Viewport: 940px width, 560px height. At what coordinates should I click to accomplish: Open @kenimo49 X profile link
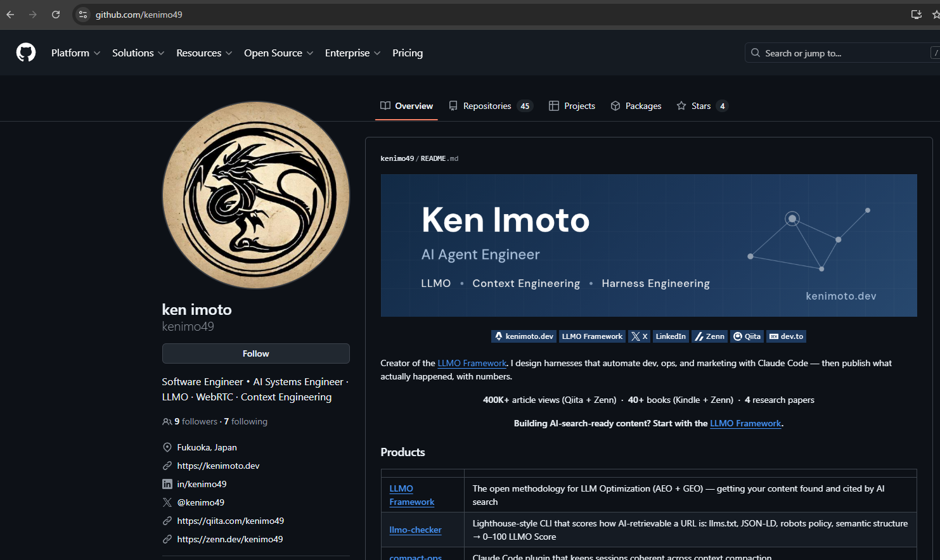click(200, 502)
